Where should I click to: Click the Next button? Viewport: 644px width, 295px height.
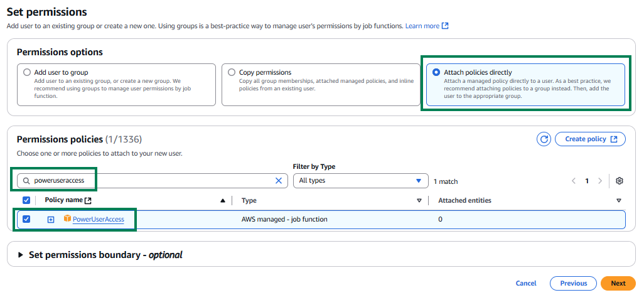coord(618,283)
